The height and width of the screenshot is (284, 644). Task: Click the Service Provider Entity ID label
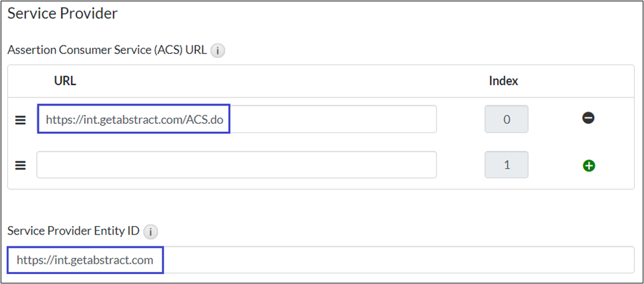(73, 231)
